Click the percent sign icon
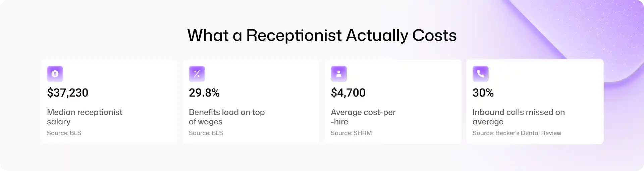 pyautogui.click(x=197, y=74)
